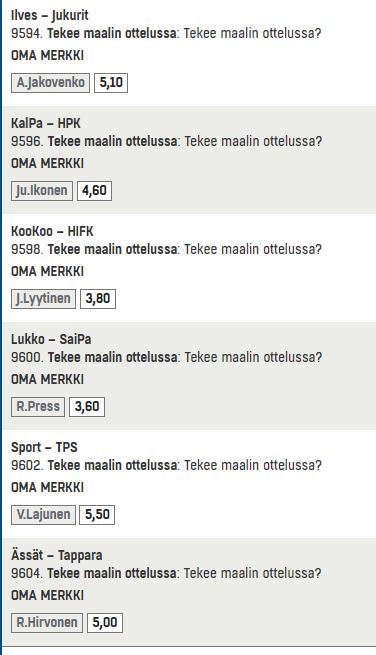The width and height of the screenshot is (376, 655).
Task: Click the 3,60 odds for R.Press
Action: (x=87, y=407)
